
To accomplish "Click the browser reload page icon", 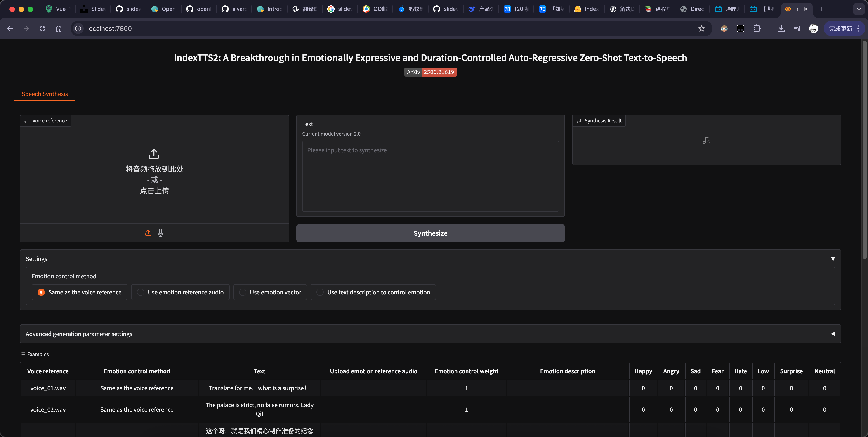I will coord(42,29).
